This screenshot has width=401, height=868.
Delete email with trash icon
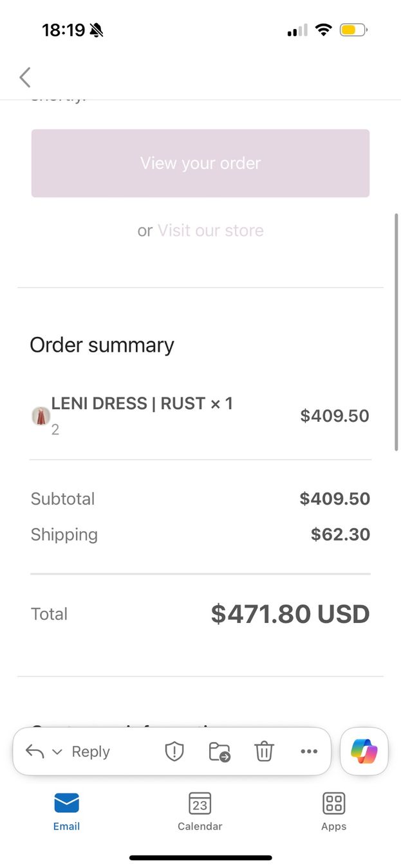264,752
